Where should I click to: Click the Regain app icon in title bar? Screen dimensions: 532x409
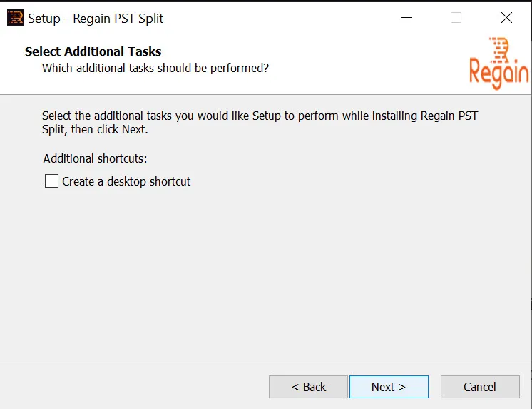16,18
